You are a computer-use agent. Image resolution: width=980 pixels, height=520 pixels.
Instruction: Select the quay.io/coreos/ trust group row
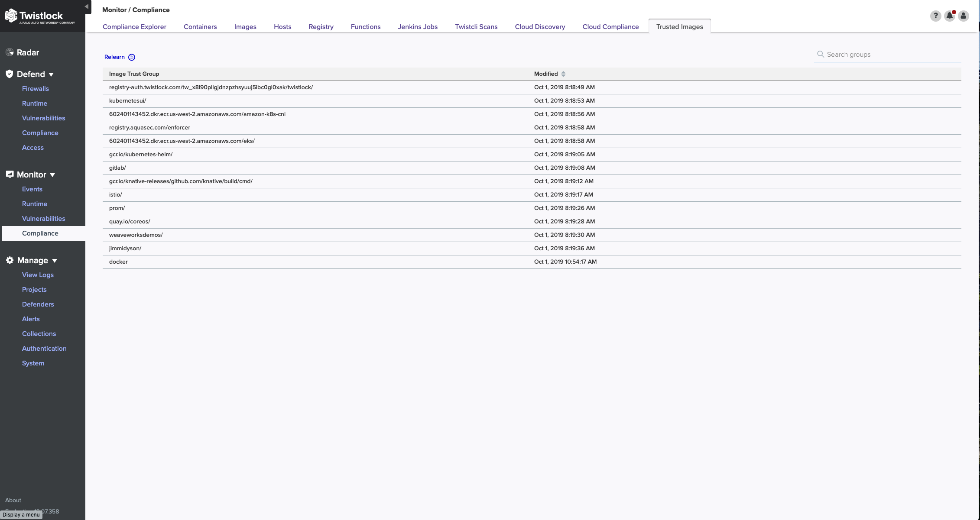[130, 222]
